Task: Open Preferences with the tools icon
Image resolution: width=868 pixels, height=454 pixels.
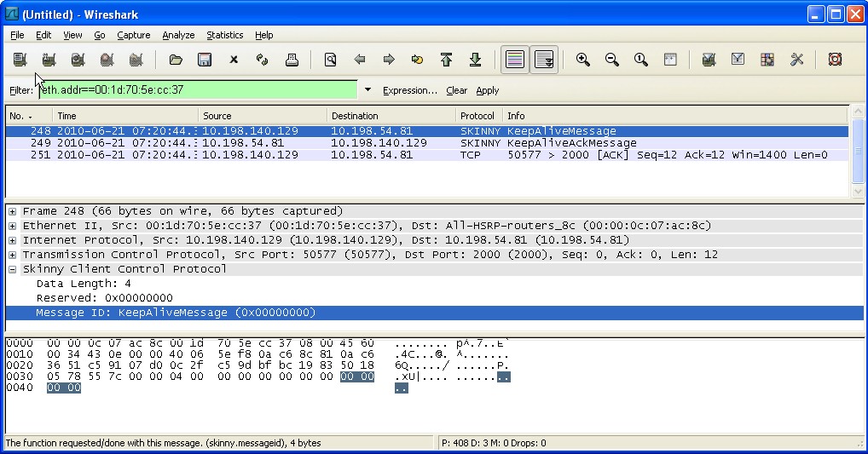Action: (x=797, y=60)
